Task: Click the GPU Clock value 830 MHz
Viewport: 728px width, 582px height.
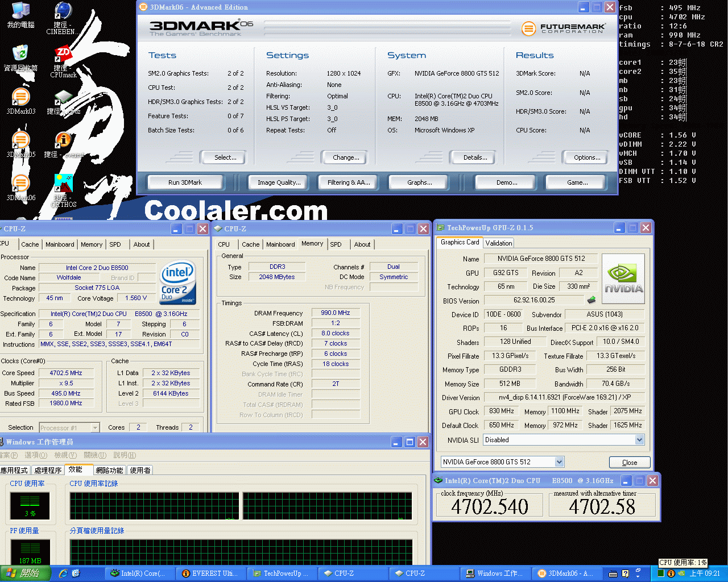Action: point(502,411)
